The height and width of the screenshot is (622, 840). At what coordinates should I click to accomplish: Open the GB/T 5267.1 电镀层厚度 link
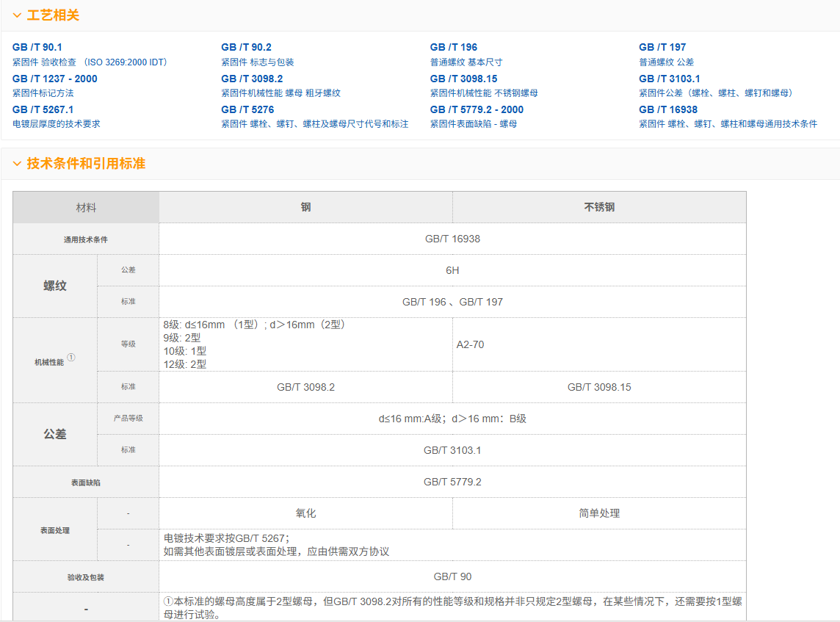pos(43,109)
